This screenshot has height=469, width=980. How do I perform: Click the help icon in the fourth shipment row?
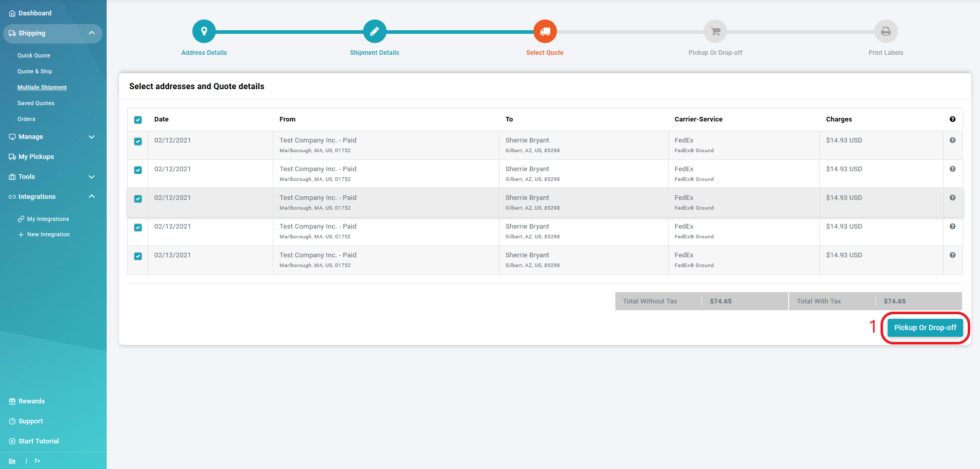952,227
